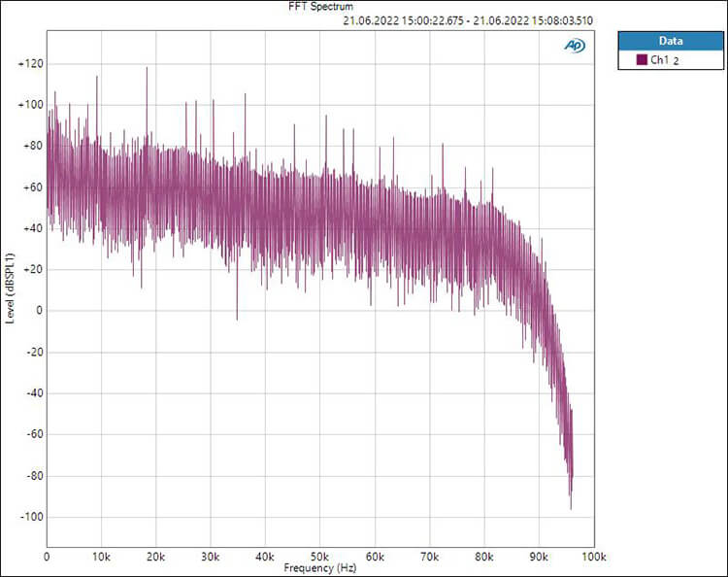Click the timestamp range text above graph
Image resolution: width=728 pixels, height=577 pixels.
coord(468,21)
